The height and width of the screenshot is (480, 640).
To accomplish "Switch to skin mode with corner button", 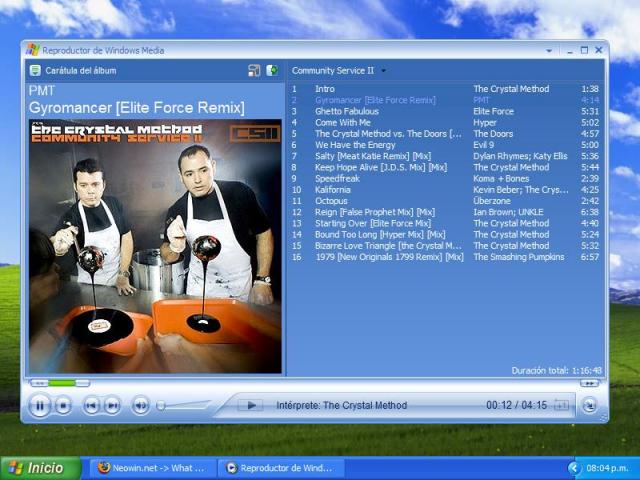I will [589, 405].
